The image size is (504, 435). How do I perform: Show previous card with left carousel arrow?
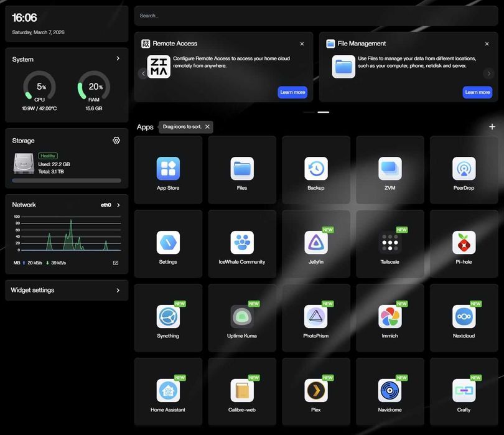[x=143, y=73]
